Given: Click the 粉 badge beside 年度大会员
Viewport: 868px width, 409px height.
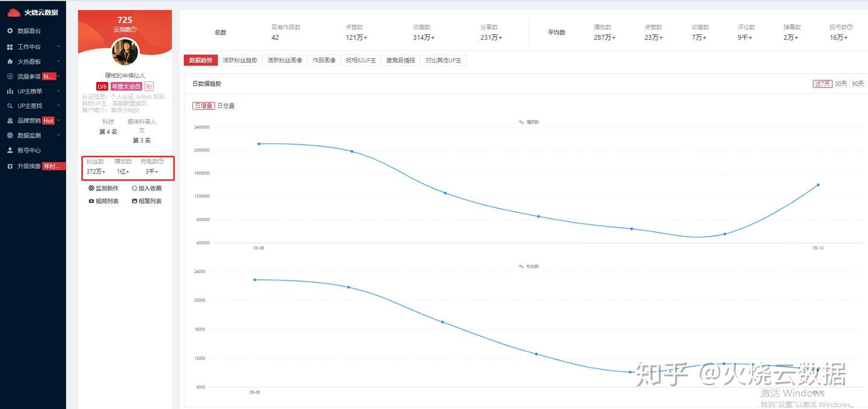Looking at the screenshot, I should (x=149, y=87).
